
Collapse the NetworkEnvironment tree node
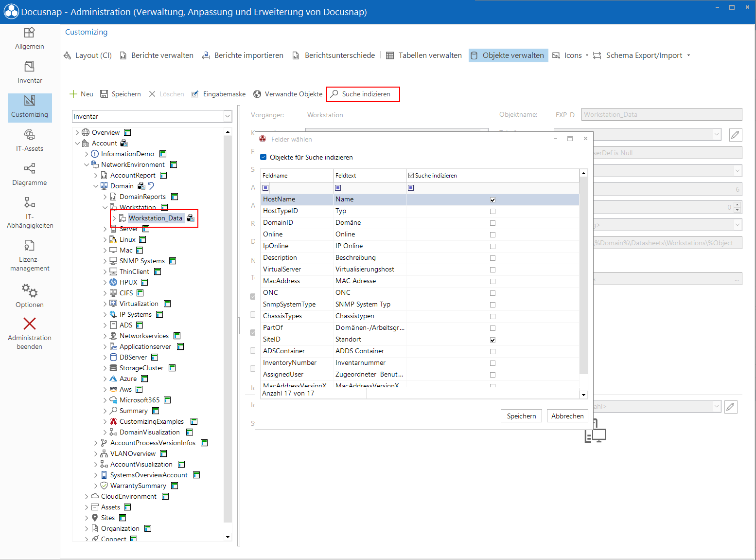pos(86,164)
